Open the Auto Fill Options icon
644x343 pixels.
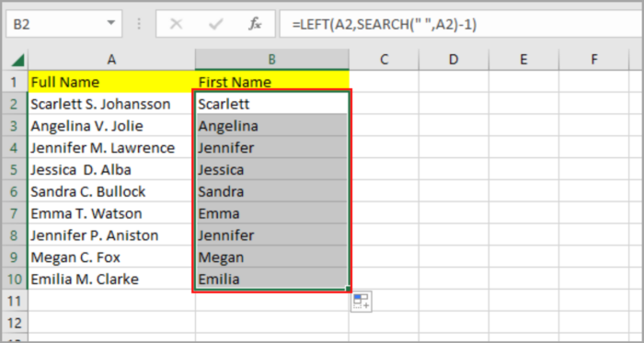(x=362, y=302)
